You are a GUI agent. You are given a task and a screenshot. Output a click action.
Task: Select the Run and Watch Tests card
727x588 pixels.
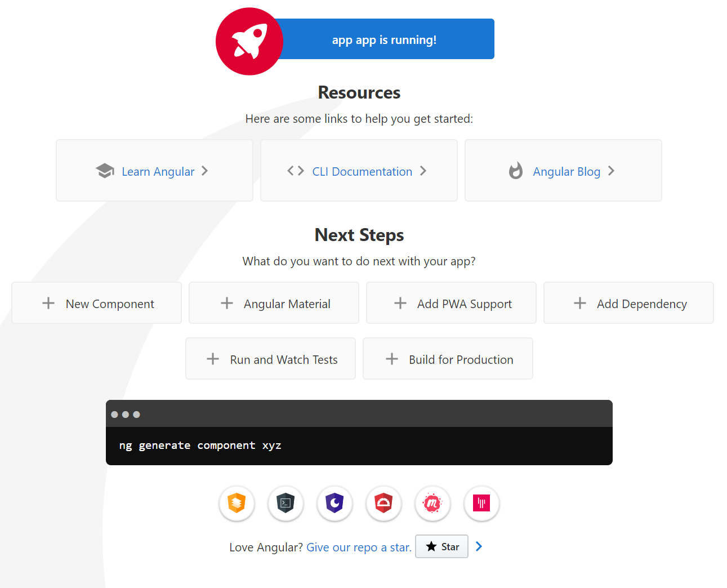270,359
